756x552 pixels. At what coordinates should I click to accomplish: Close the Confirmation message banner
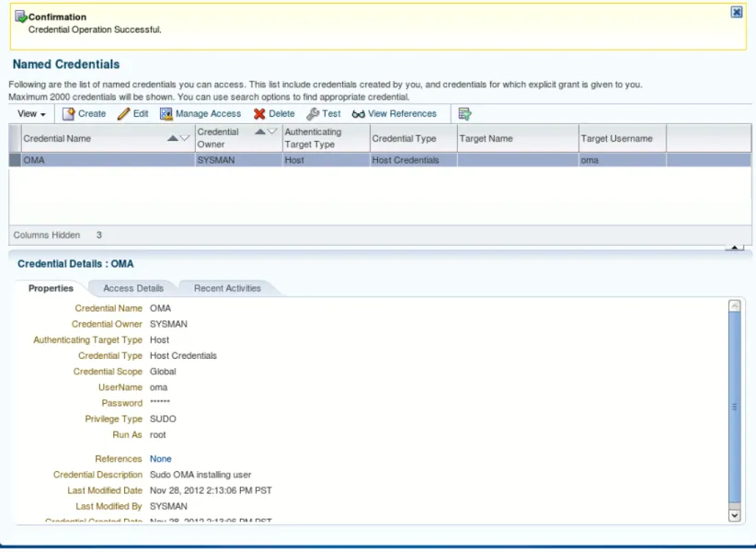[737, 12]
